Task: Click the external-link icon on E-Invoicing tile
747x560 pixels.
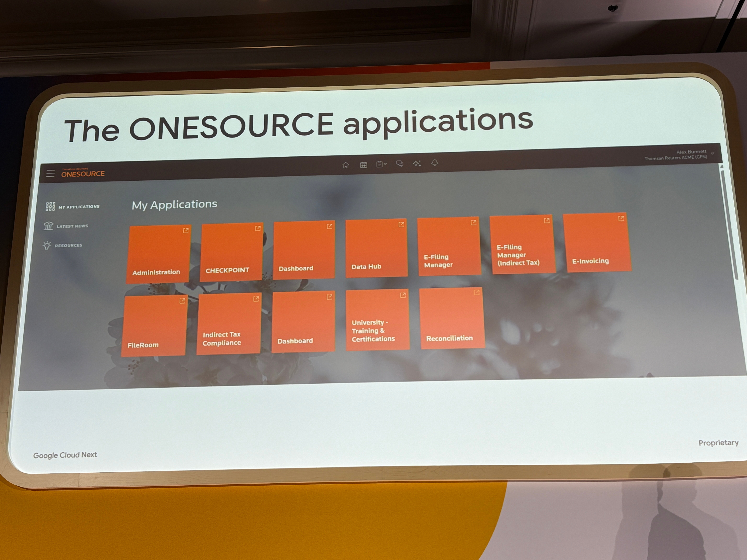Action: tap(621, 218)
